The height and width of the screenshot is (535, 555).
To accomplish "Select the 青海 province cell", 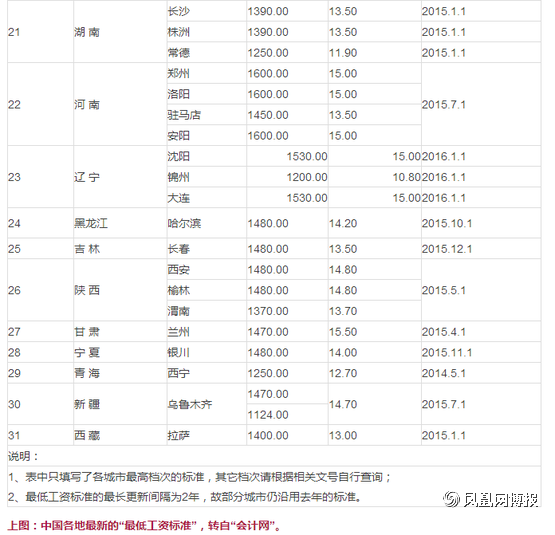I will point(120,373).
